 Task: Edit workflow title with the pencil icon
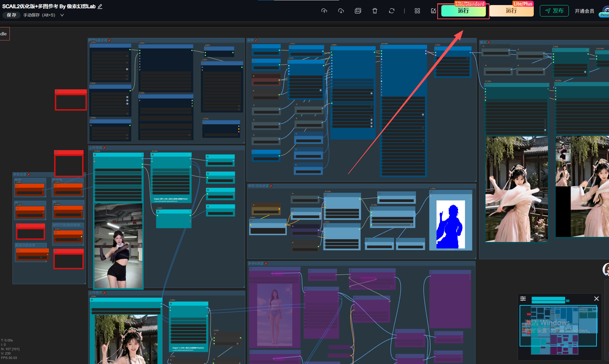click(100, 6)
